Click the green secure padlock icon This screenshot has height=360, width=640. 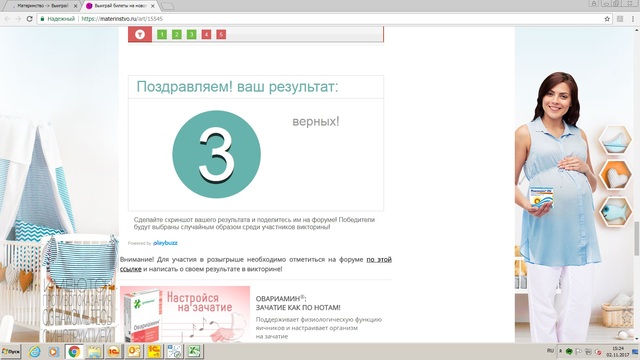(x=42, y=19)
